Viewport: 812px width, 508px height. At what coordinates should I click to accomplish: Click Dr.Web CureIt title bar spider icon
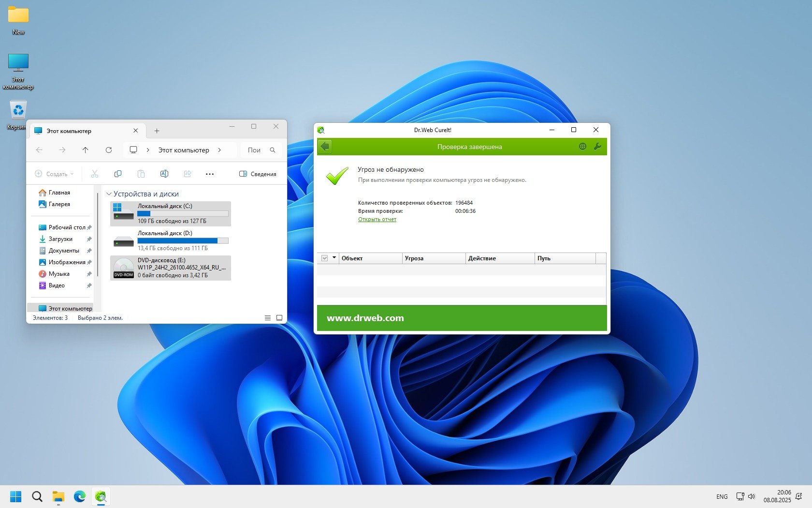(x=320, y=130)
